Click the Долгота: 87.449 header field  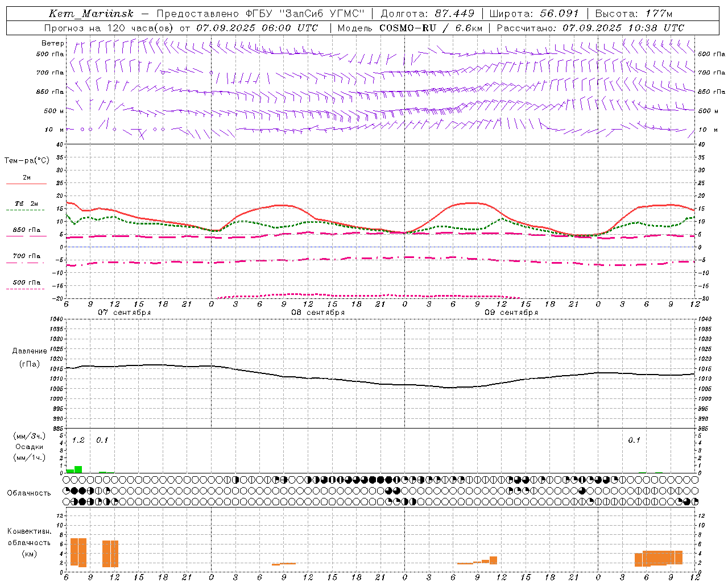pyautogui.click(x=427, y=14)
